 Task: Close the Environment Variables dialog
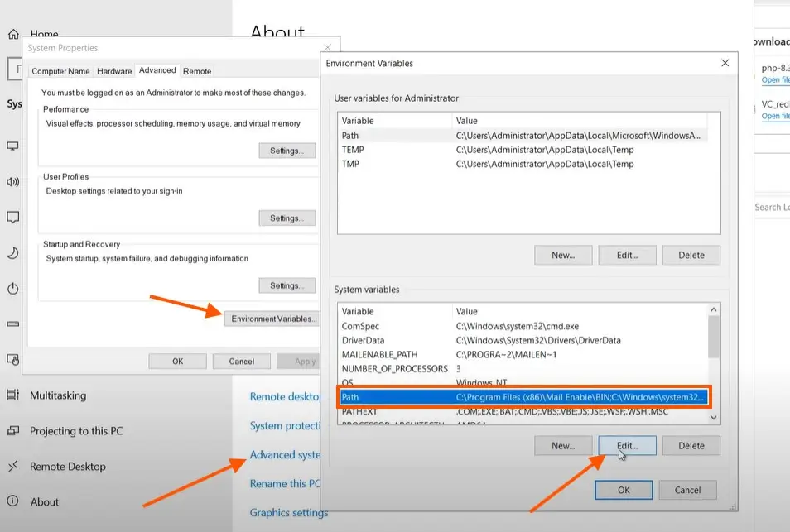coord(725,63)
